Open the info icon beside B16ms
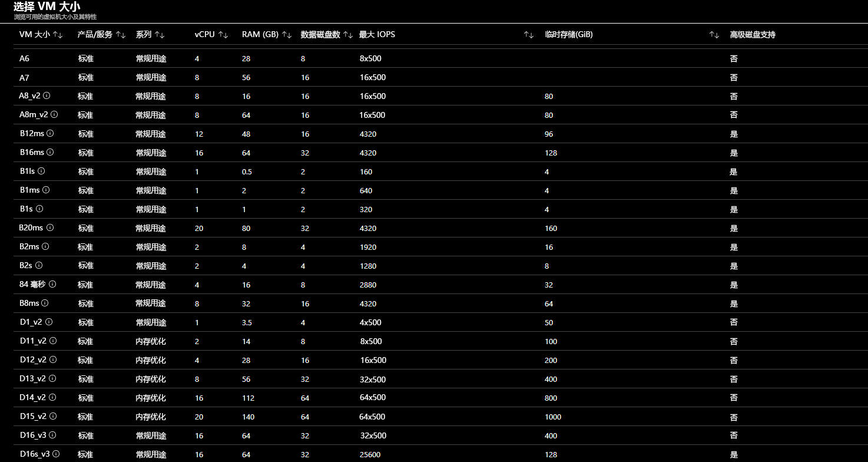 tap(50, 153)
